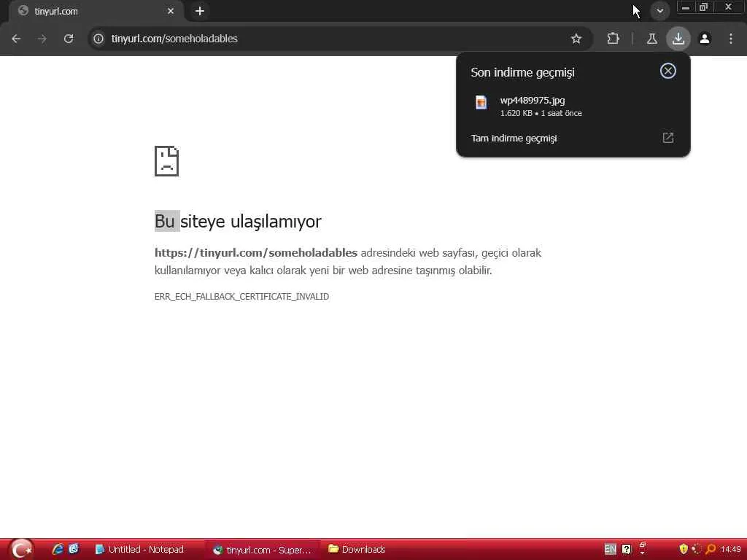
Task: Bookmark this page with the star icon
Action: (576, 39)
